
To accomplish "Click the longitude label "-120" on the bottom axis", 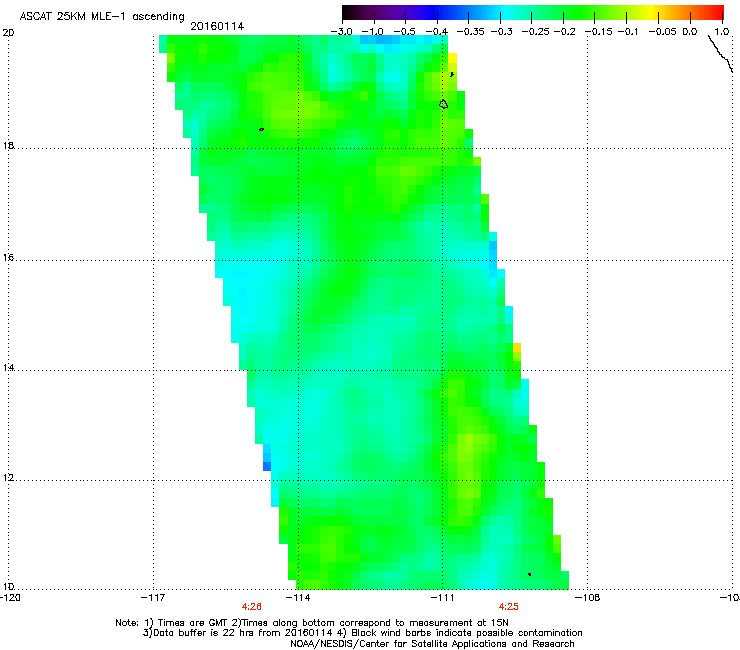I will coord(10,598).
